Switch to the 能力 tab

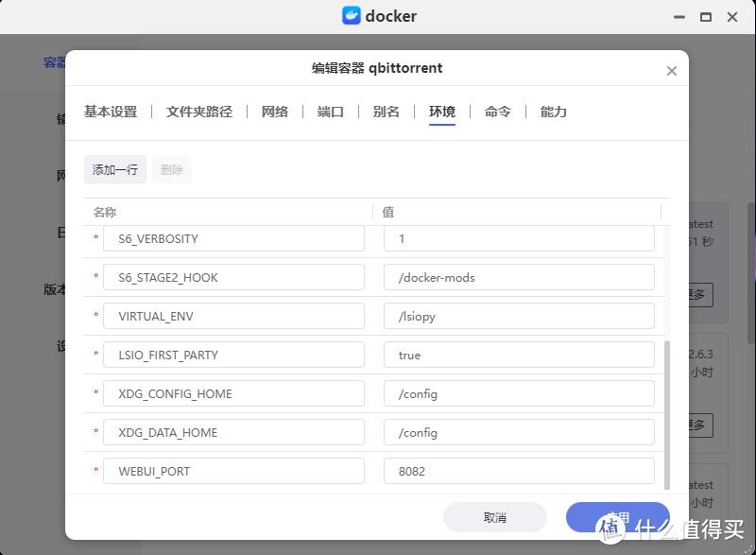[x=553, y=111]
